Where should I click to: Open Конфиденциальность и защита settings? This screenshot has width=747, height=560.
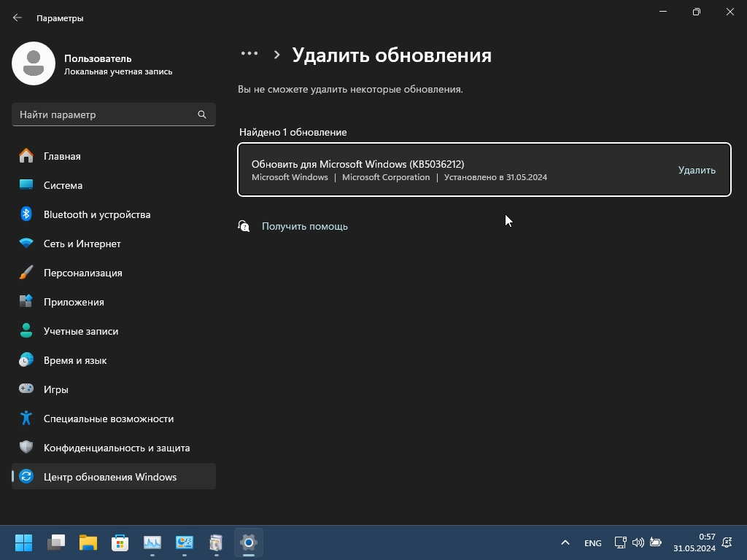(x=113, y=448)
